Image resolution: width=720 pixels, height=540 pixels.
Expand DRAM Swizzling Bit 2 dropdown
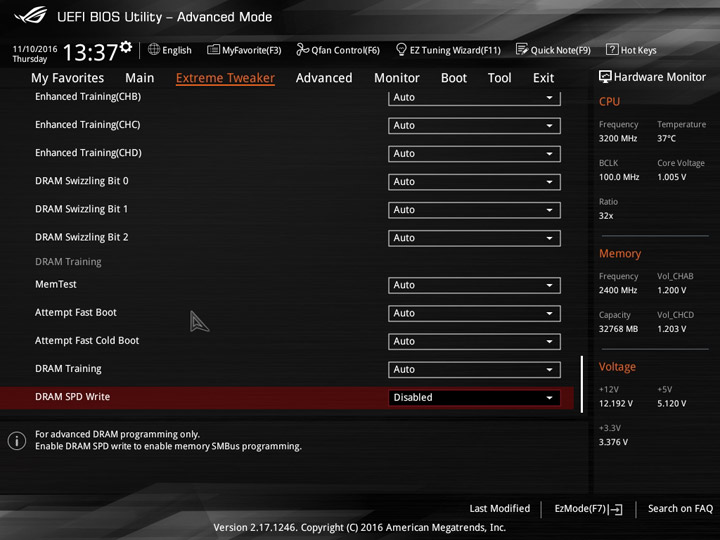coord(474,238)
